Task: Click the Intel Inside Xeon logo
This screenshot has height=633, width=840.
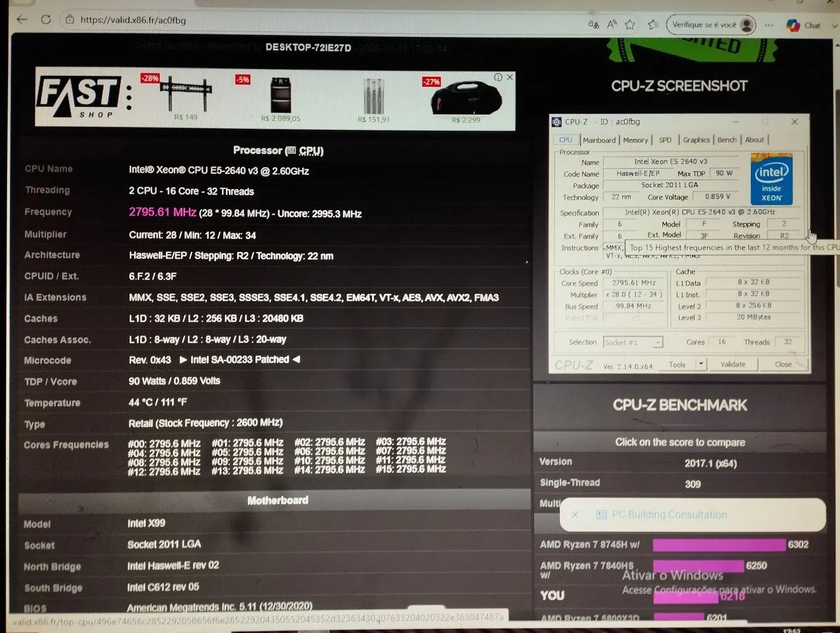Action: [x=772, y=179]
